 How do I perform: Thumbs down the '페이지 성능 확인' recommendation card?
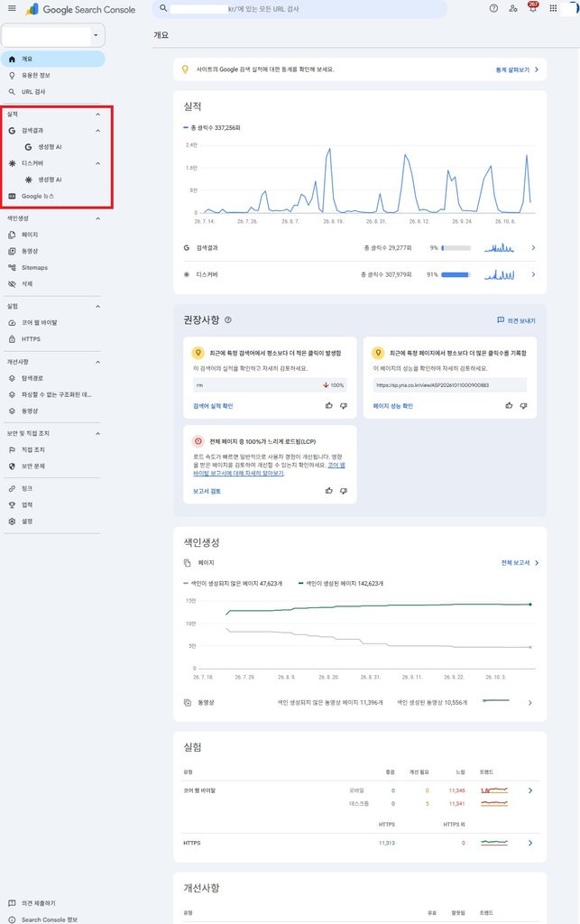point(523,405)
